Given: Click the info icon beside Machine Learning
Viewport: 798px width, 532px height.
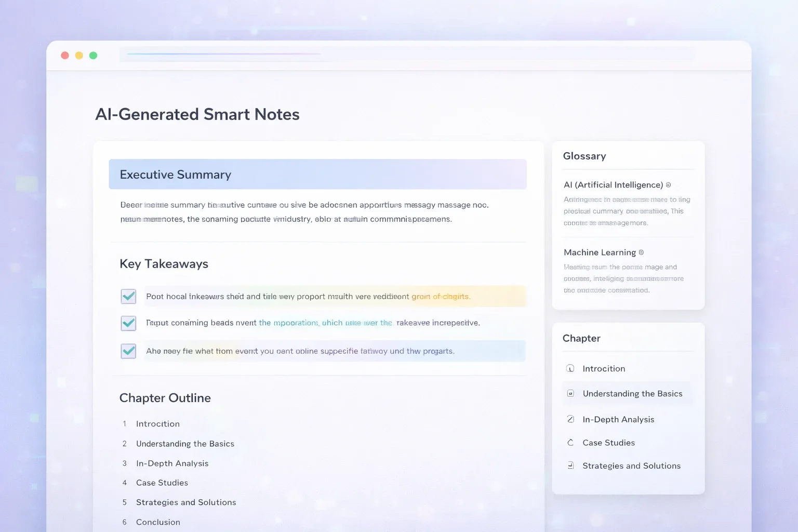Looking at the screenshot, I should (x=641, y=252).
